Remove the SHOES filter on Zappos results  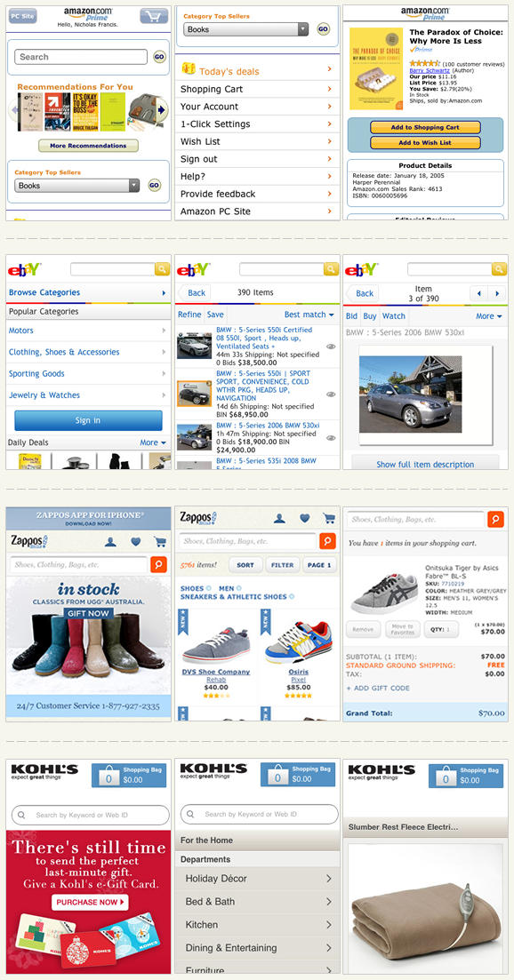(208, 588)
